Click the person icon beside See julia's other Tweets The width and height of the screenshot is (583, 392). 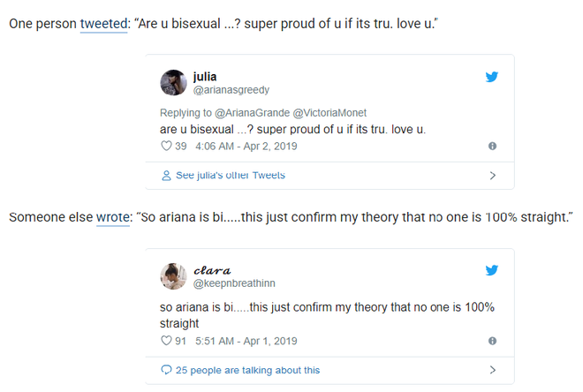tap(166, 176)
